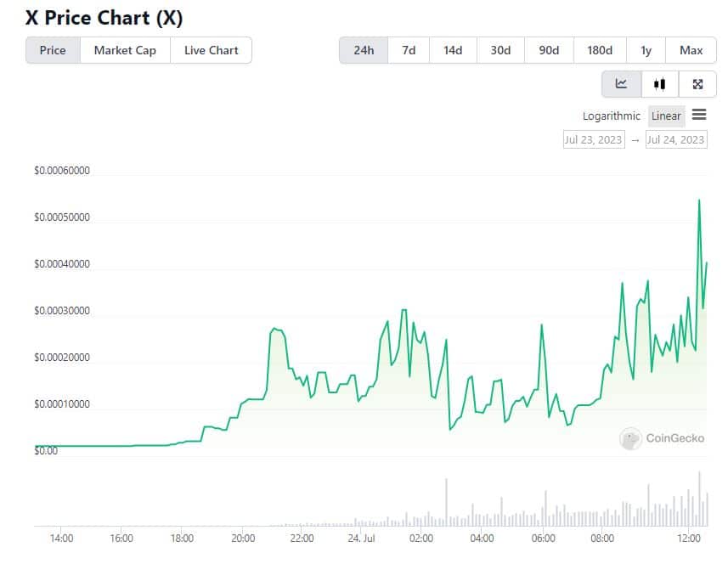Show 14d price history
The height and width of the screenshot is (564, 728).
(x=453, y=50)
